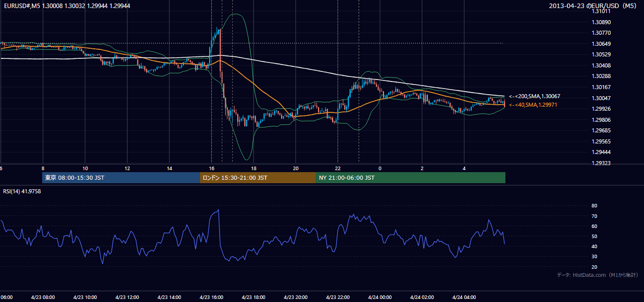Click price axis label 1.29926
This screenshot has height=302, width=644.
pos(601,109)
